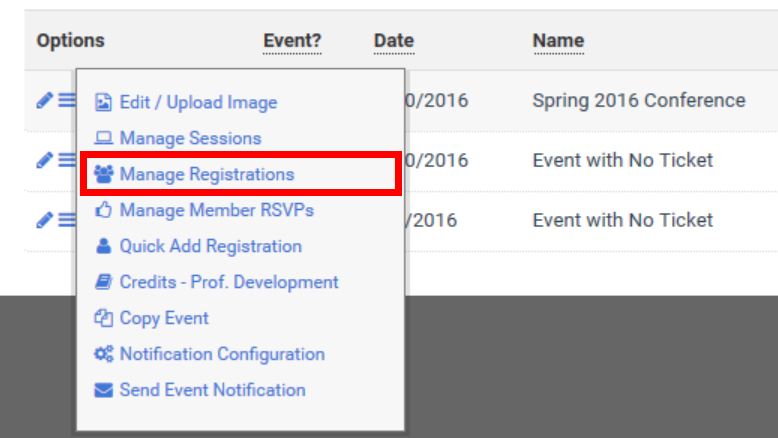
Task: Open hamburger menu on the last event row
Action: [x=67, y=220]
